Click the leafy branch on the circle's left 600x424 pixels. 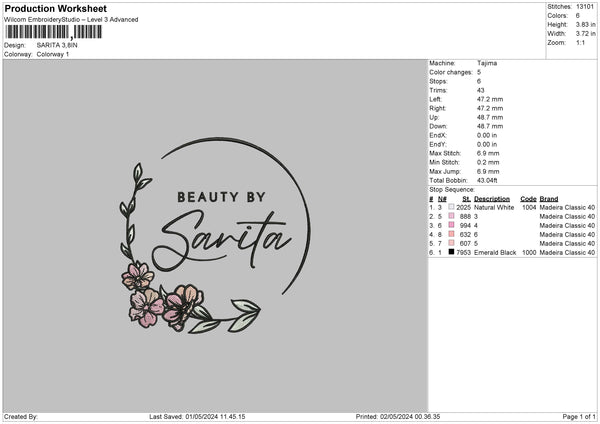tap(133, 212)
